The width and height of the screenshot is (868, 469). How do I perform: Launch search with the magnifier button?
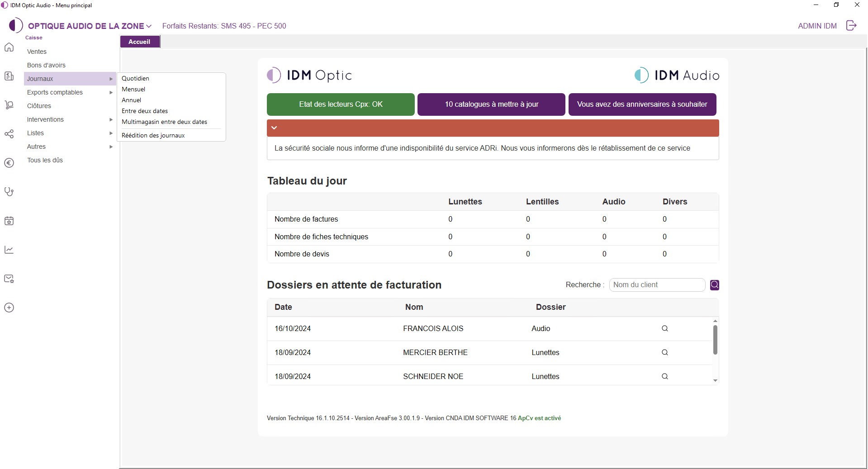pos(714,284)
